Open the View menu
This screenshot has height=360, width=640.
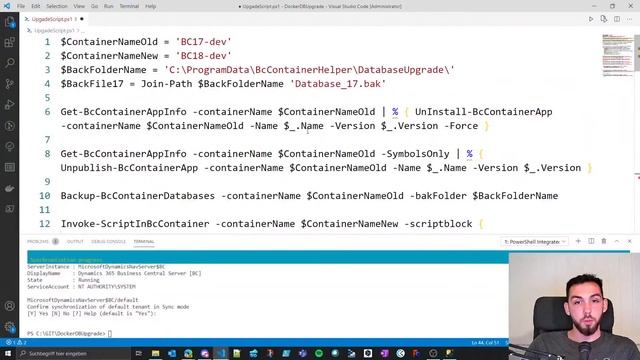point(79,6)
